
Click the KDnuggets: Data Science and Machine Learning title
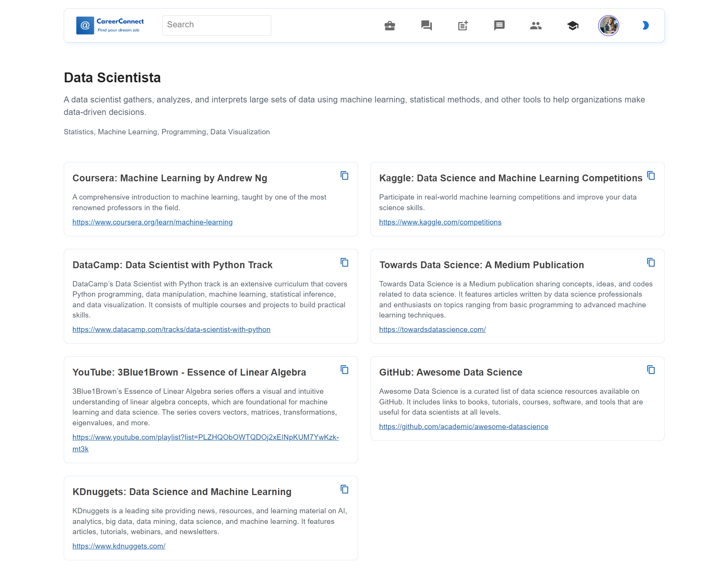(182, 492)
